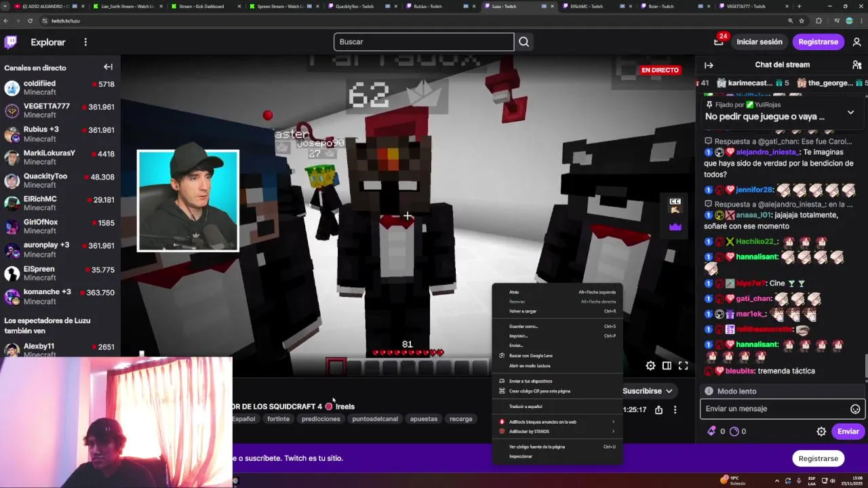Click Registrarse in the purple banner
The width and height of the screenshot is (868, 488).
pos(818,458)
